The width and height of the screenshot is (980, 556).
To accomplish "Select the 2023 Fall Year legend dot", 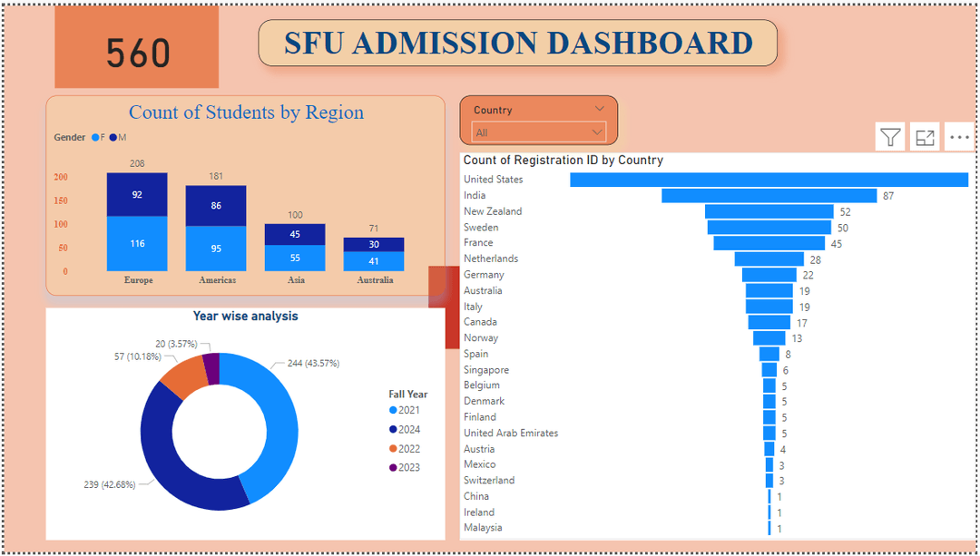I will (x=393, y=468).
